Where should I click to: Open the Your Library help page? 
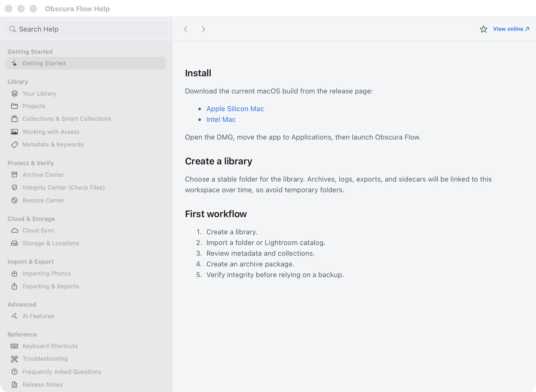(x=86, y=93)
